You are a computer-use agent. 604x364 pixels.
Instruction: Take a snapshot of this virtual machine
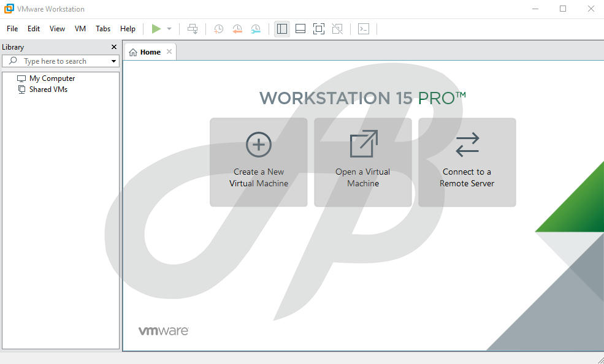218,29
